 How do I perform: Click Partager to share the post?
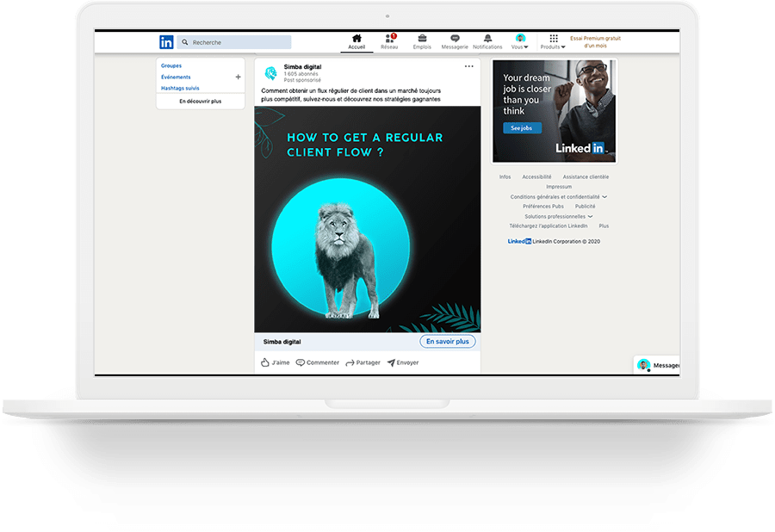click(x=363, y=362)
